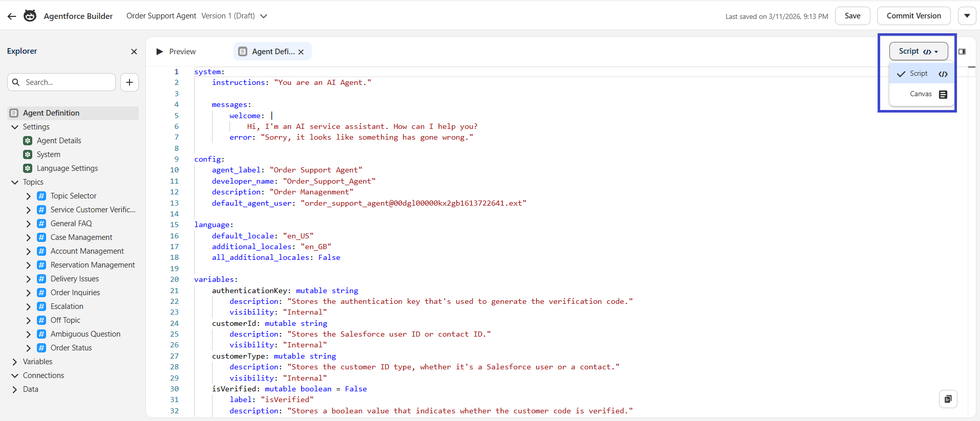Click the Explorer search field
The height and width of the screenshot is (421, 980).
(61, 82)
